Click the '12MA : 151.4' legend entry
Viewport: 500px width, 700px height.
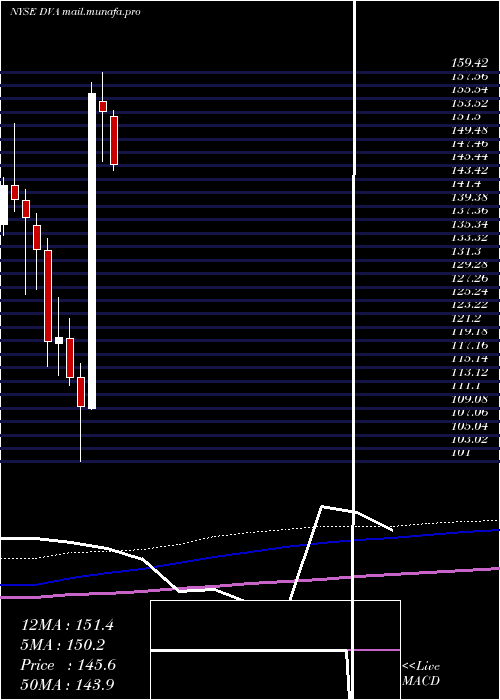coord(67,625)
